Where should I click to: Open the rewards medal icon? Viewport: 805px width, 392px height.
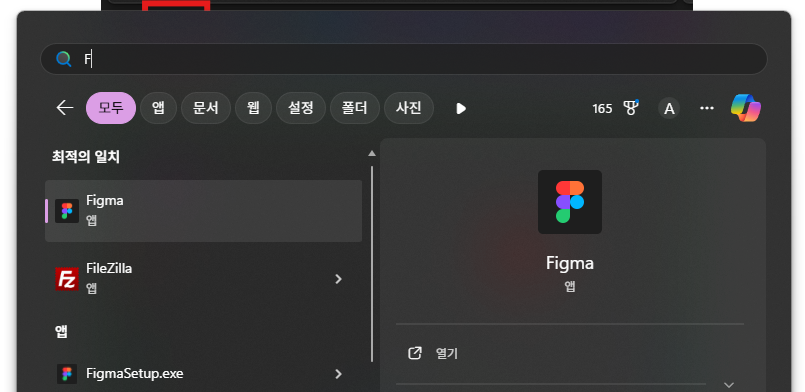[631, 108]
